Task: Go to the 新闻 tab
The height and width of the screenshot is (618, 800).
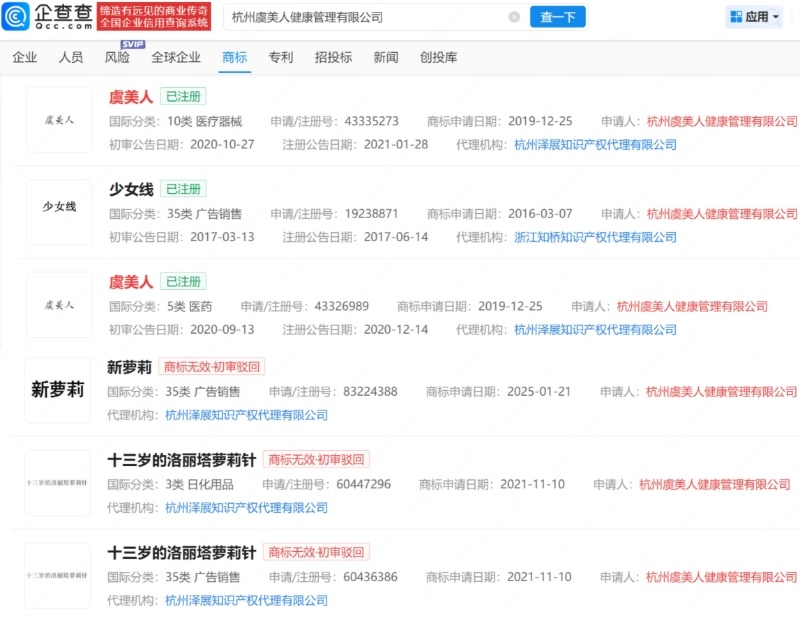Action: [386, 57]
